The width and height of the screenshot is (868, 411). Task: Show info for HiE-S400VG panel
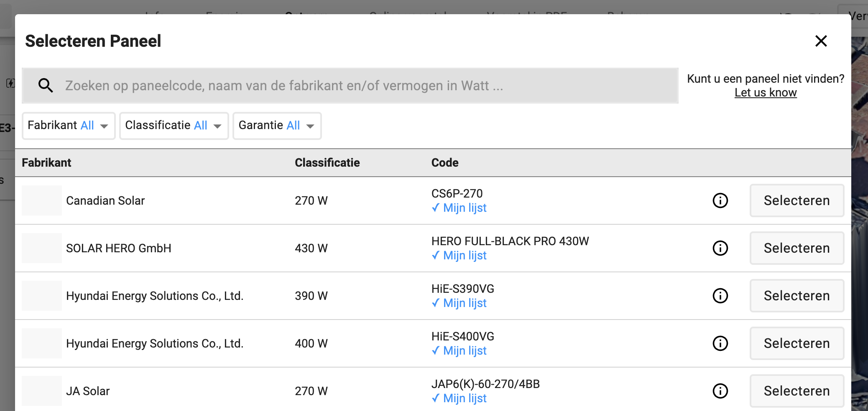(x=720, y=343)
